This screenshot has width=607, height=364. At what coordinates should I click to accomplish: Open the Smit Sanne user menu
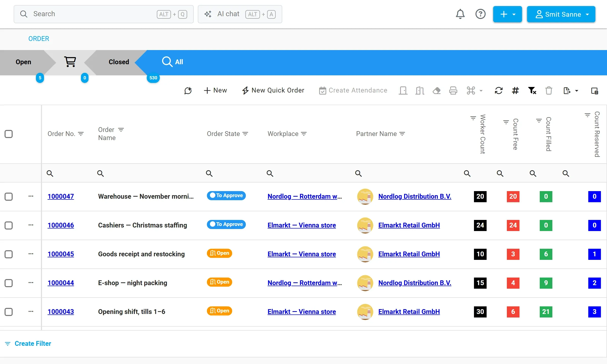coord(561,14)
